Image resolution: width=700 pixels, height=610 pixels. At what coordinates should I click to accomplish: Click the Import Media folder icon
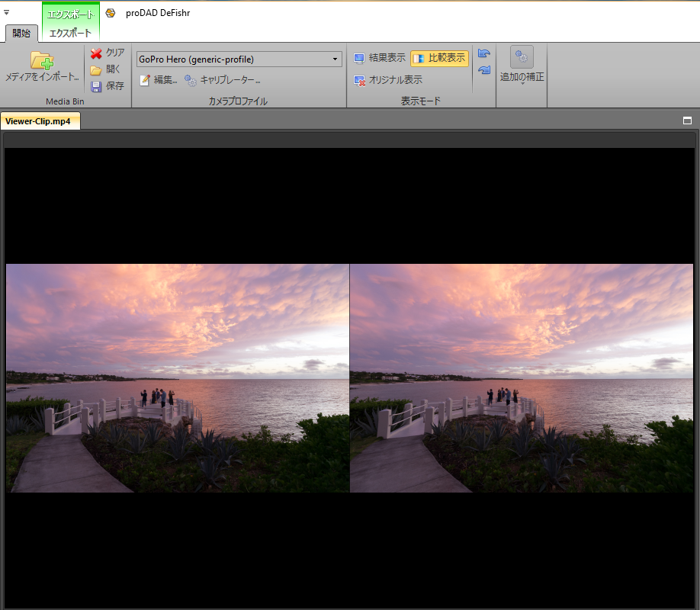click(41, 60)
